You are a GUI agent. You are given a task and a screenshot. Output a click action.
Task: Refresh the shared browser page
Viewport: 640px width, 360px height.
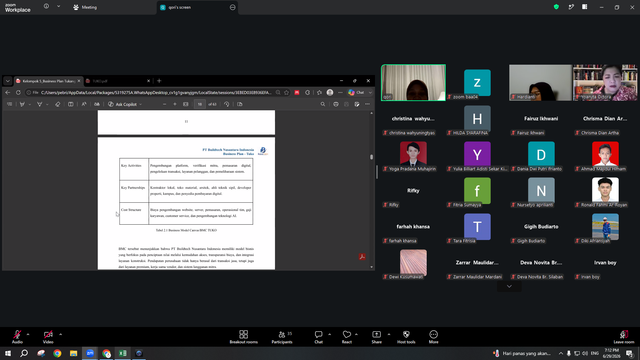pyautogui.click(x=18, y=93)
